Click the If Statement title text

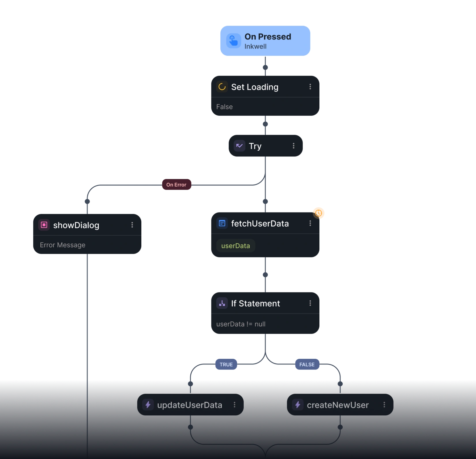(x=256, y=303)
